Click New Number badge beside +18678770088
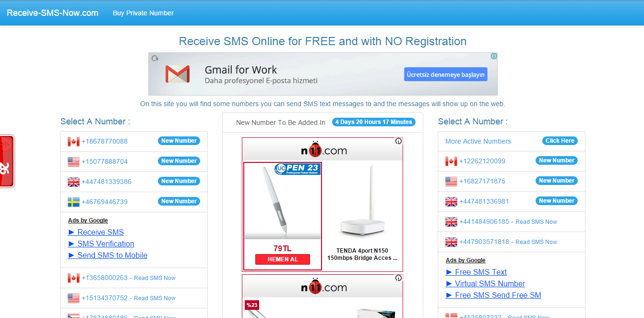This screenshot has height=318, width=644. [x=179, y=141]
